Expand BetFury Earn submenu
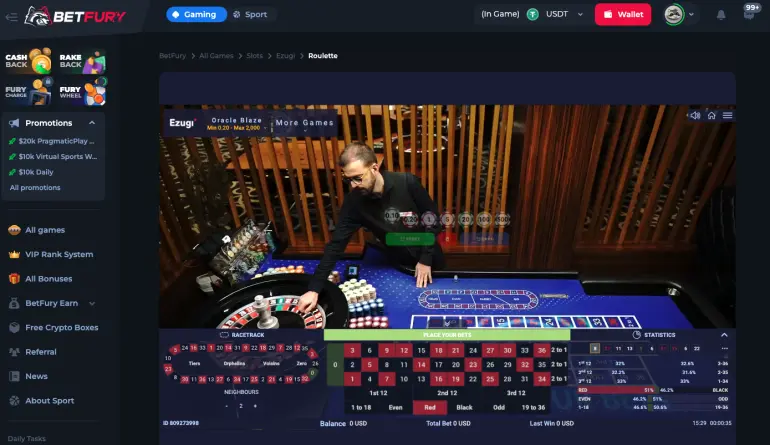This screenshot has height=445, width=770. point(92,304)
